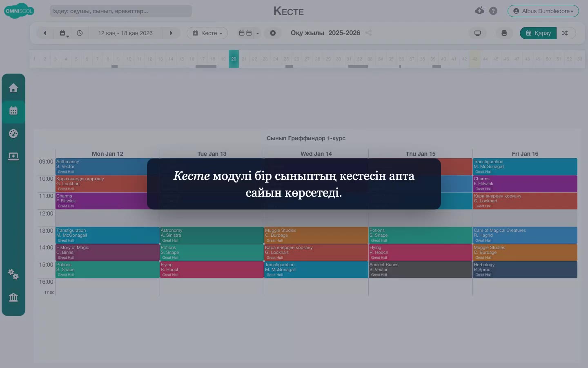The image size is (588, 368).
Task: Open the laptop-plus icon in sidebar
Action: point(13,156)
